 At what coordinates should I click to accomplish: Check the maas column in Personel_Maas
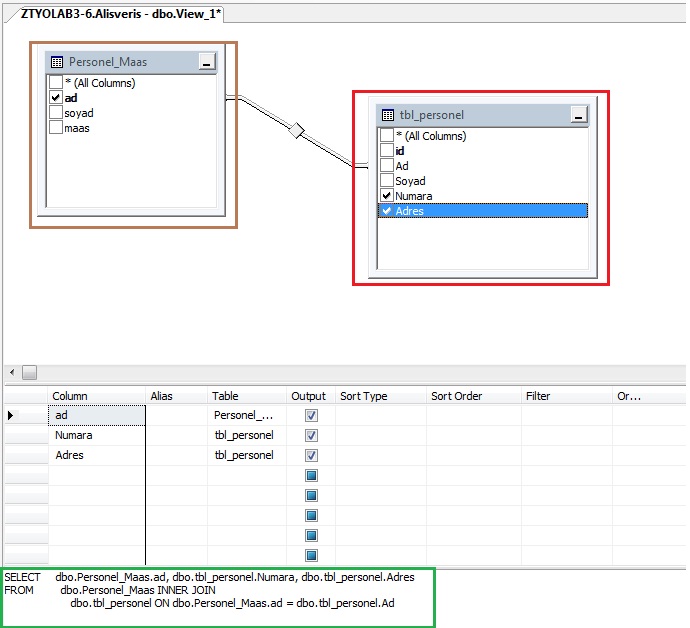[57, 128]
